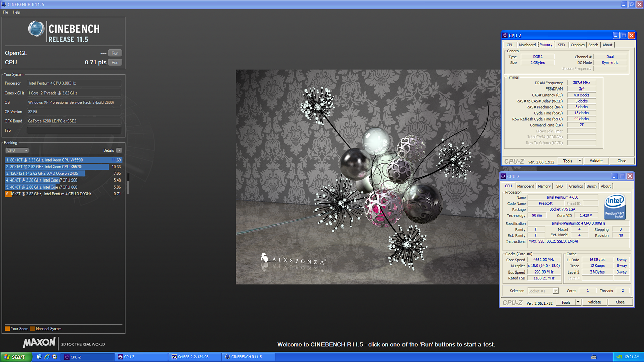Viewport: 644px width, 362px height.
Task: Click Tools button in upper CPU-Z window
Action: [x=568, y=161]
